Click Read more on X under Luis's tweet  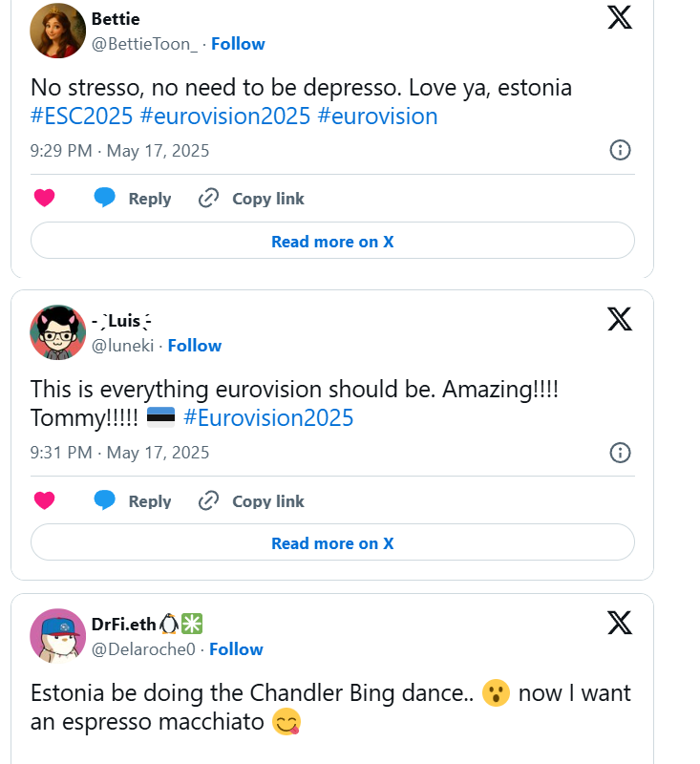(x=332, y=543)
